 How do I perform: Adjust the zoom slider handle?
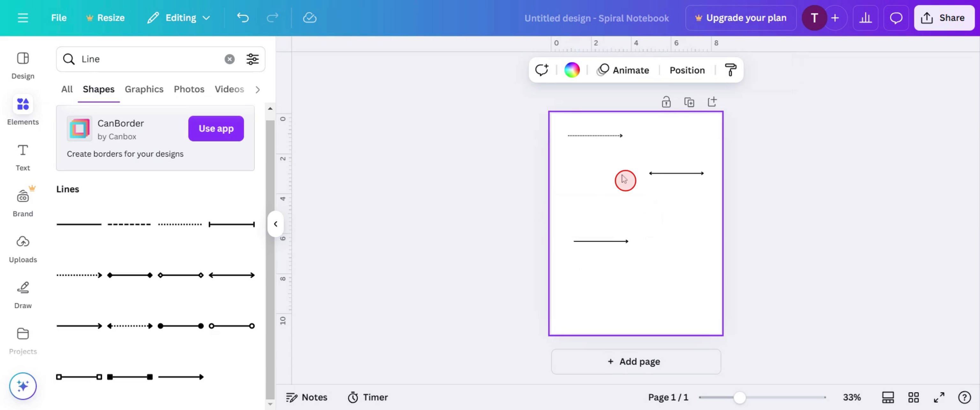coord(739,398)
